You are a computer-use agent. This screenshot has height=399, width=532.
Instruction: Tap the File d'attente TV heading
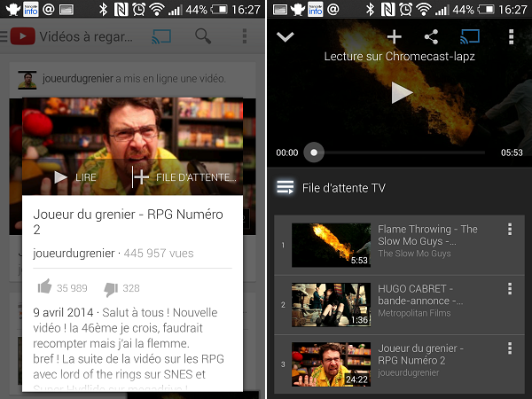(344, 188)
